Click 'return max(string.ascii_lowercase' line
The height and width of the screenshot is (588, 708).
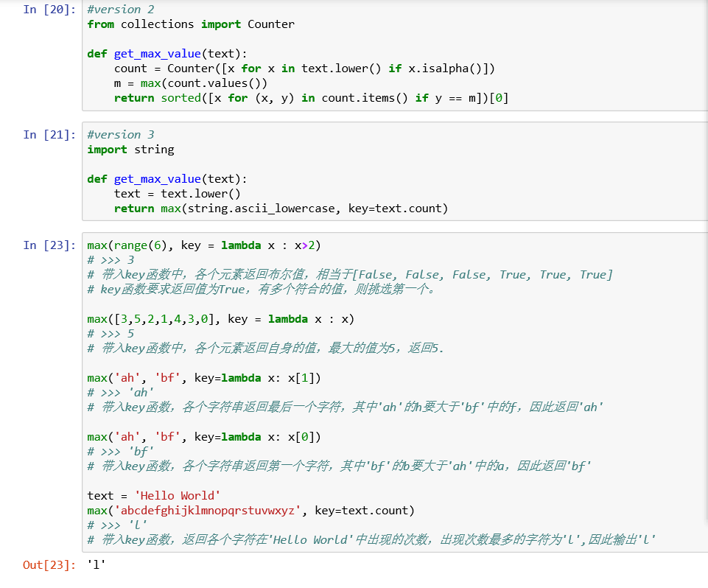pos(281,209)
